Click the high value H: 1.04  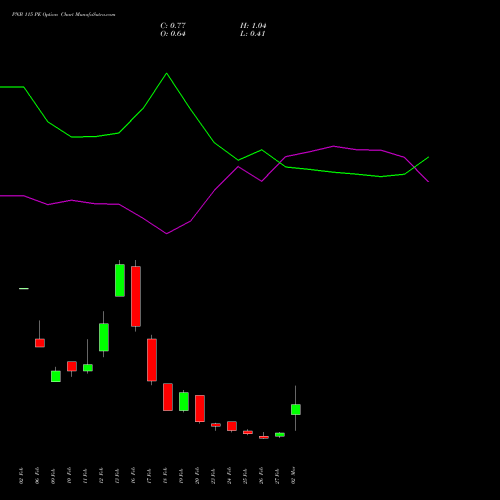[x=253, y=25]
